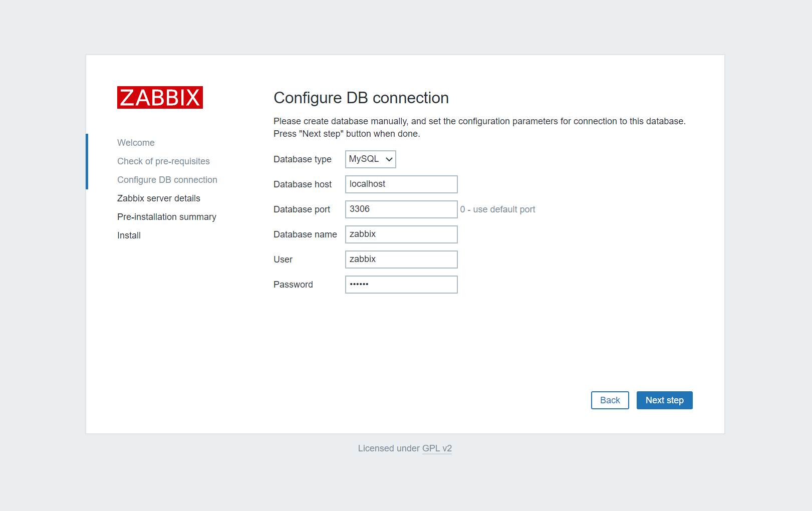Viewport: 812px width, 511px height.
Task: Click the Password label
Action: click(293, 285)
